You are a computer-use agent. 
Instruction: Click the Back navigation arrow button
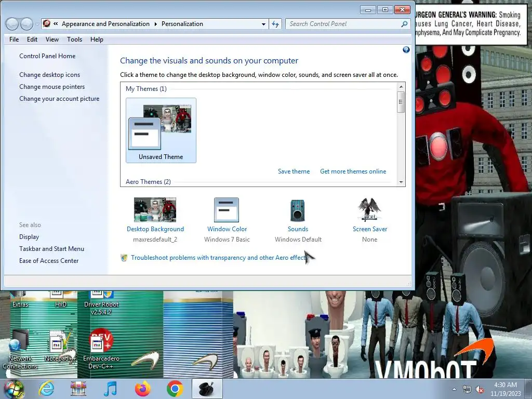12,24
